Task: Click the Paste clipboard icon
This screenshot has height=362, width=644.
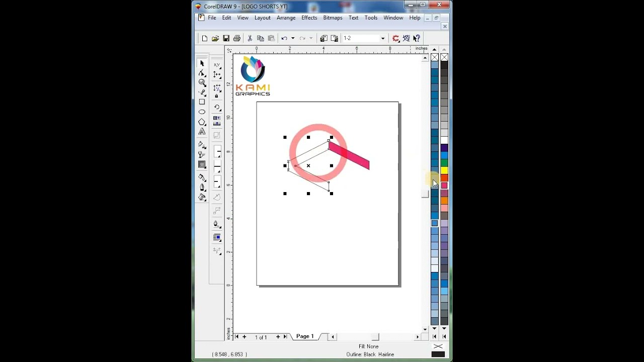Action: (271, 38)
